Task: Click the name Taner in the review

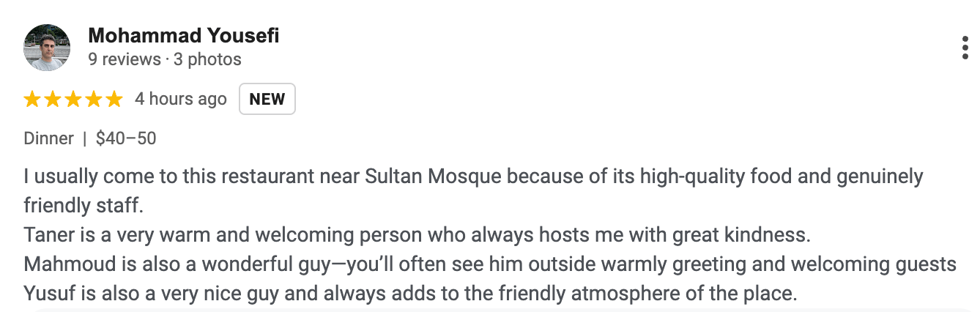Action: pyautogui.click(x=45, y=236)
